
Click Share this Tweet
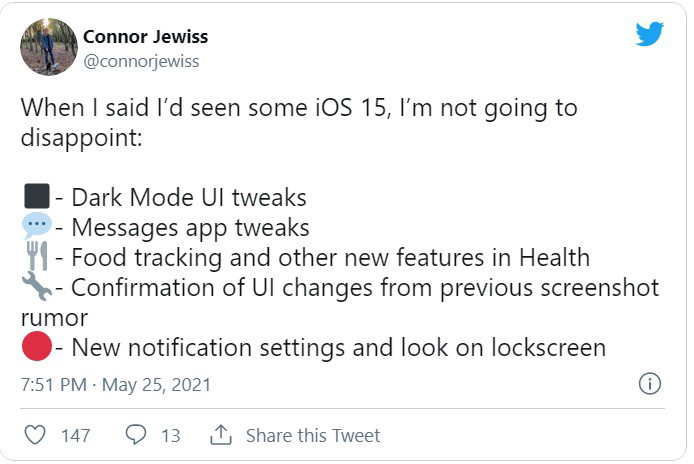click(x=312, y=435)
